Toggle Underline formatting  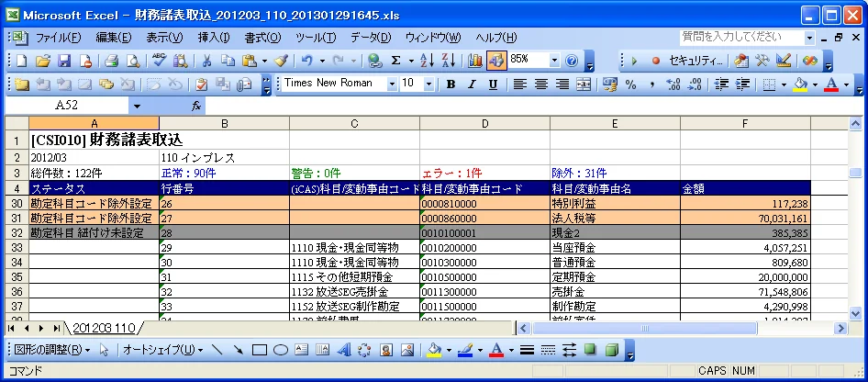493,84
